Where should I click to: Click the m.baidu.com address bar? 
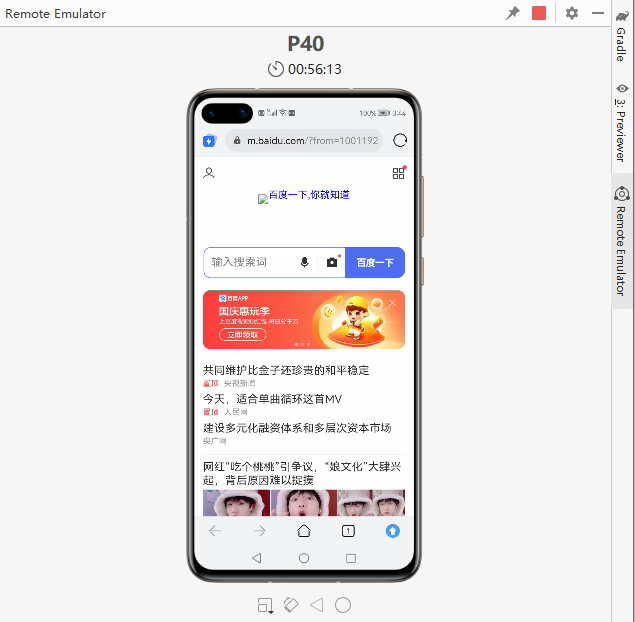tap(304, 141)
